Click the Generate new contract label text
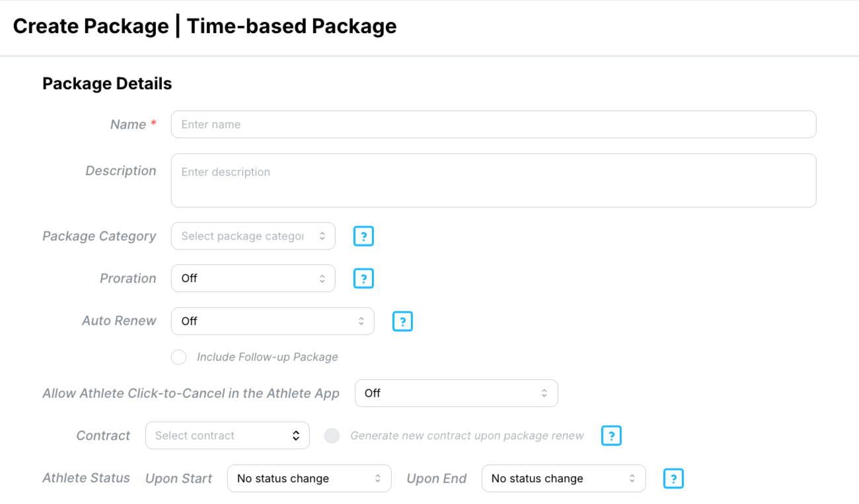The width and height of the screenshot is (859, 504). point(467,435)
